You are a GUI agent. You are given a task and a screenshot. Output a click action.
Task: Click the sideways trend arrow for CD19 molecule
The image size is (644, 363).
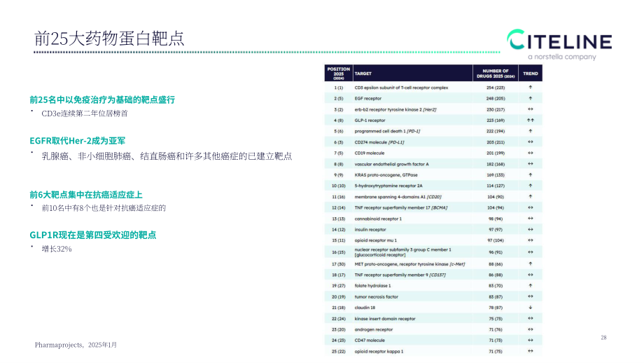[x=530, y=153]
